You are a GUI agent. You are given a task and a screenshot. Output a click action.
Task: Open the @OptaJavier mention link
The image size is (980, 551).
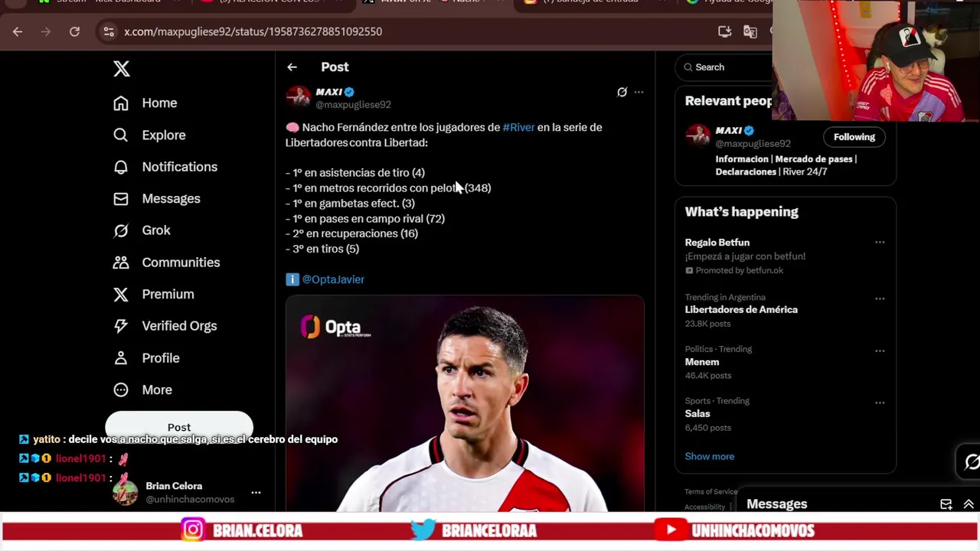click(333, 279)
